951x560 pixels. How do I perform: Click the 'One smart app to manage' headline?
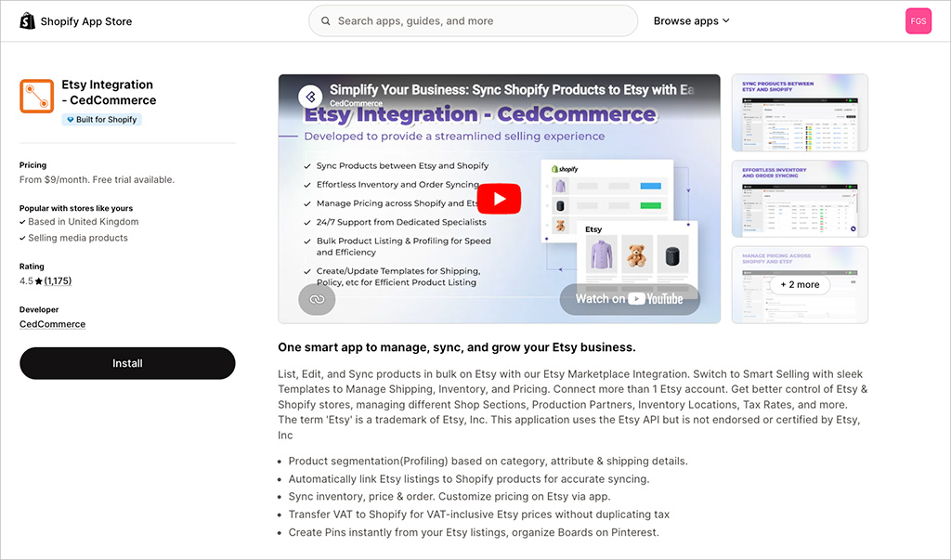pos(457,347)
